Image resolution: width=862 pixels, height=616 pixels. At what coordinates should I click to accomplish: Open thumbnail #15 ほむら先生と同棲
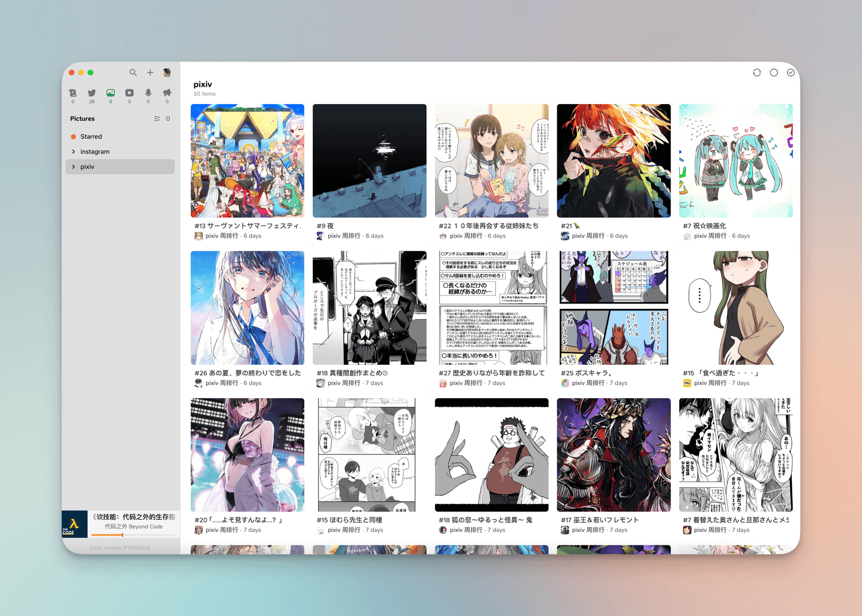point(369,455)
